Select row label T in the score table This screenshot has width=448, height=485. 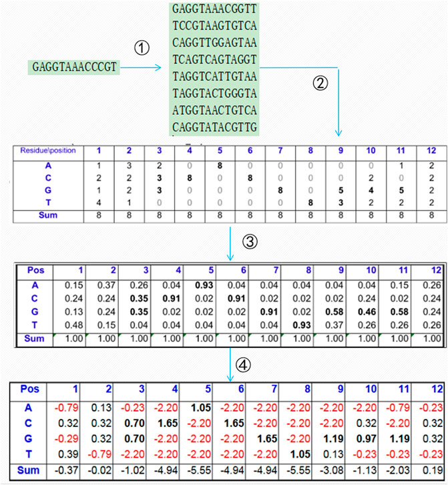(x=29, y=454)
